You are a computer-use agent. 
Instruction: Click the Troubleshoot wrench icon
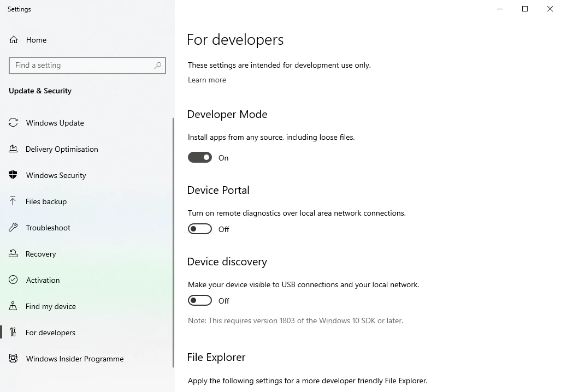13,228
